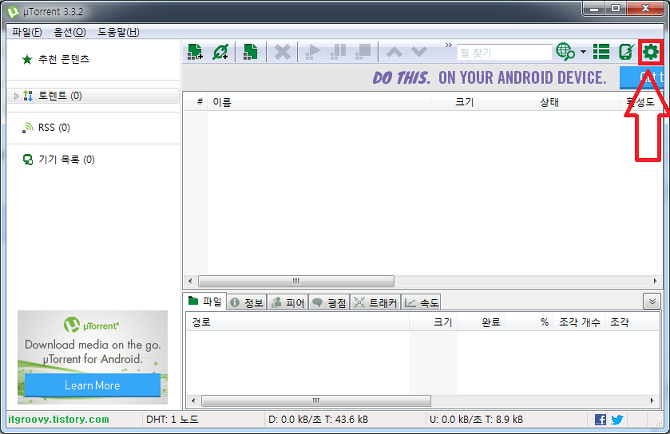670x434 pixels.
Task: Click the Facebook status bar icon
Action: [x=600, y=419]
